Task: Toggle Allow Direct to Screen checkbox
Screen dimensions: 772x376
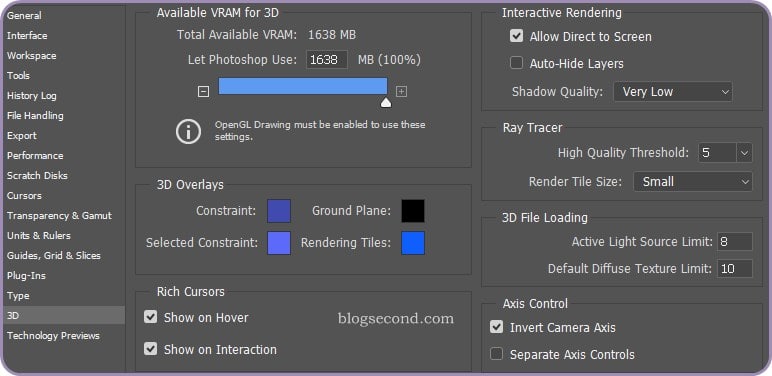Action: click(516, 36)
